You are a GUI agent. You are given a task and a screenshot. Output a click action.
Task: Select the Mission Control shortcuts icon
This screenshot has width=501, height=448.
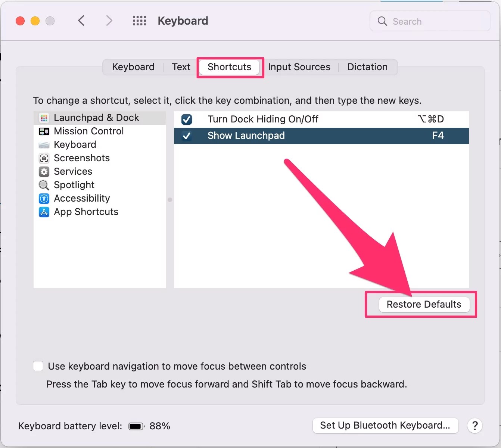[x=44, y=131]
